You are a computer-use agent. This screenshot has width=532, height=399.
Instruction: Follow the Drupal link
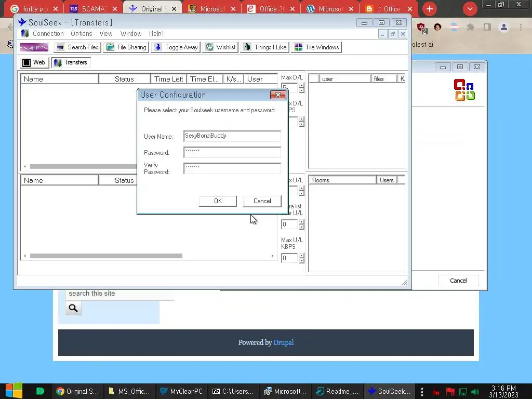coord(284,342)
